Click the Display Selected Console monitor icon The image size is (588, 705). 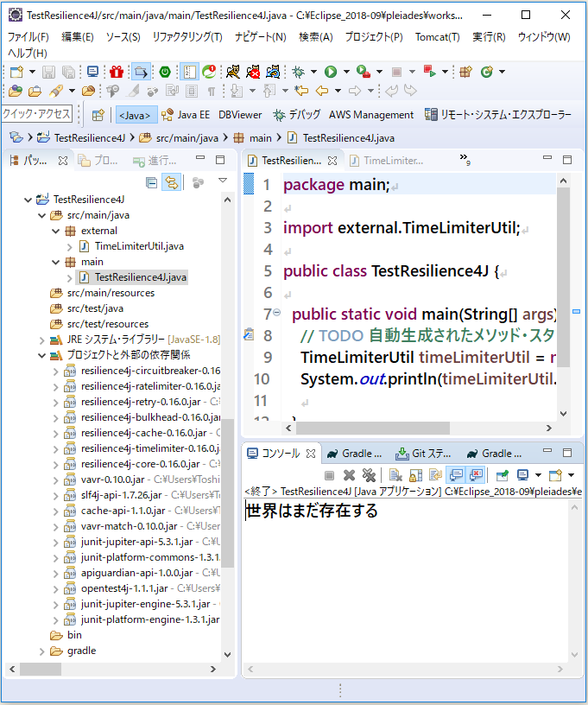tap(522, 475)
